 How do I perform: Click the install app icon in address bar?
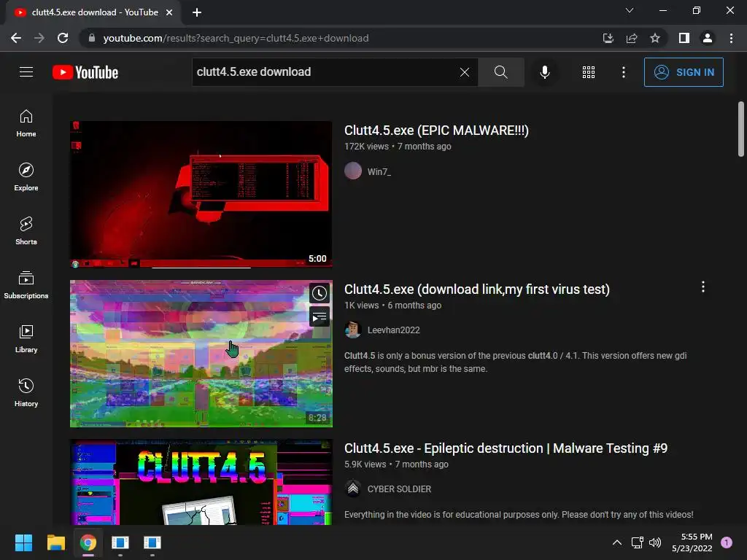(x=608, y=38)
